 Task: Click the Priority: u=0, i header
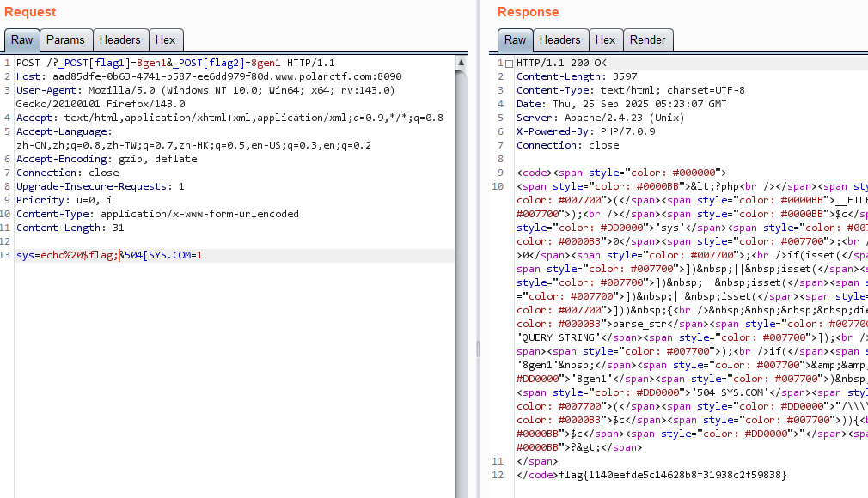coord(64,201)
